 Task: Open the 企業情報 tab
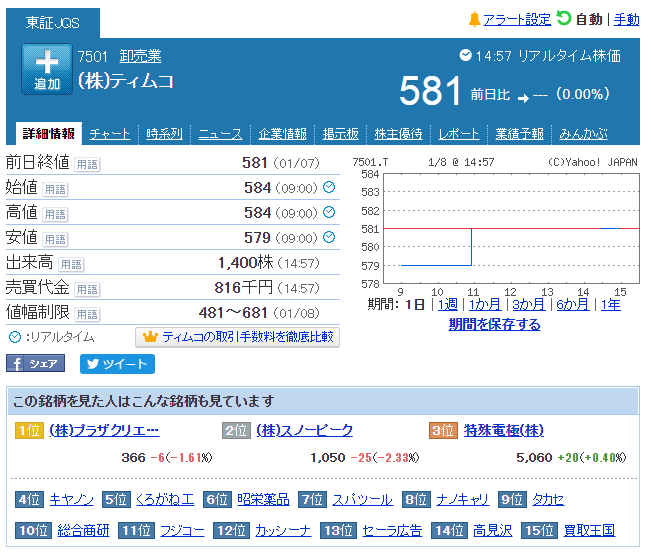coord(282,134)
